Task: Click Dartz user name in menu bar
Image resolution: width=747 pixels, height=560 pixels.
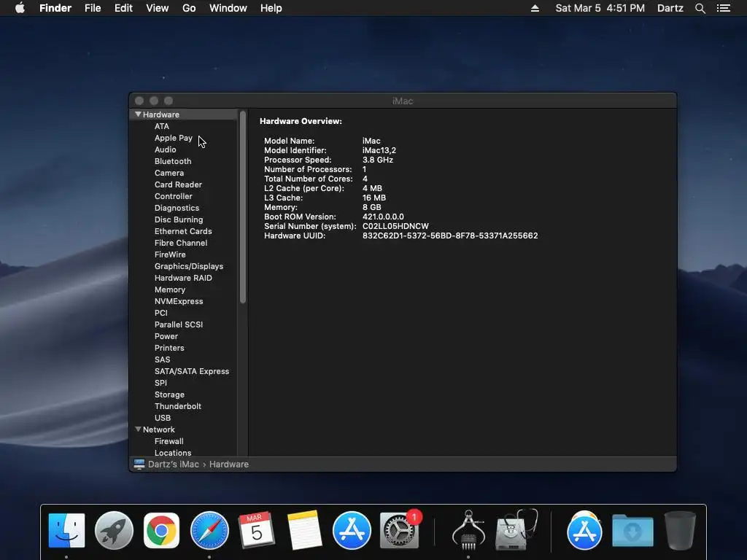Action: click(x=670, y=8)
